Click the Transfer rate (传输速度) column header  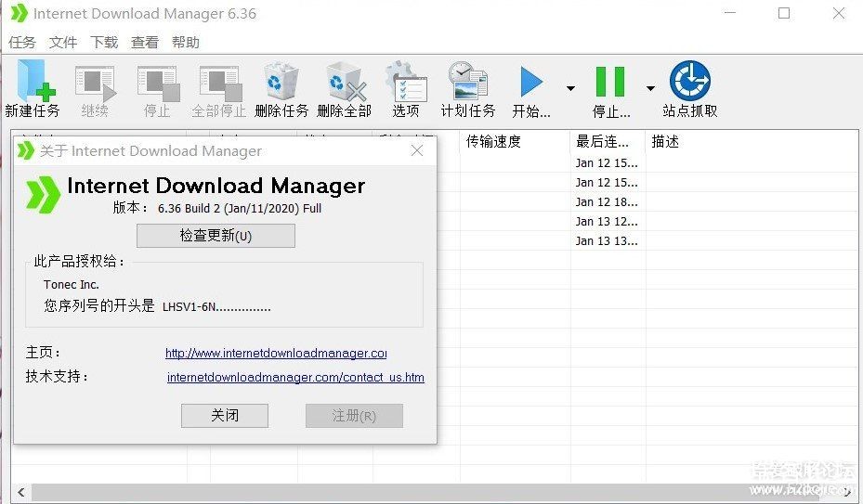point(515,141)
